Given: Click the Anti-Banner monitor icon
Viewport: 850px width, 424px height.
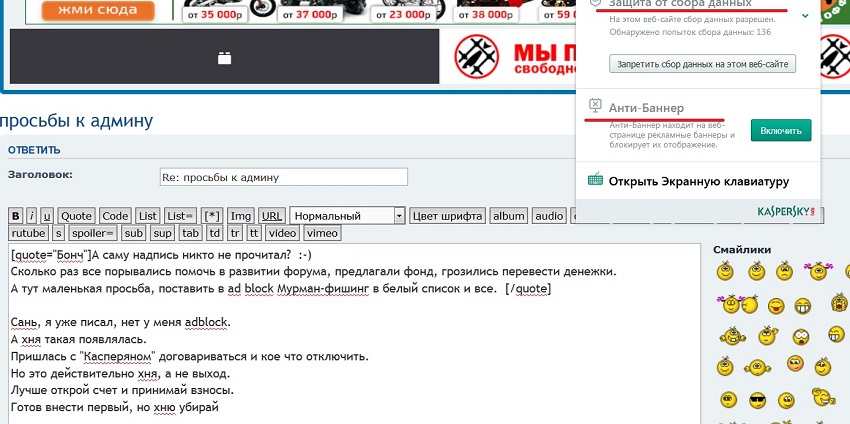Looking at the screenshot, I should click(x=595, y=104).
